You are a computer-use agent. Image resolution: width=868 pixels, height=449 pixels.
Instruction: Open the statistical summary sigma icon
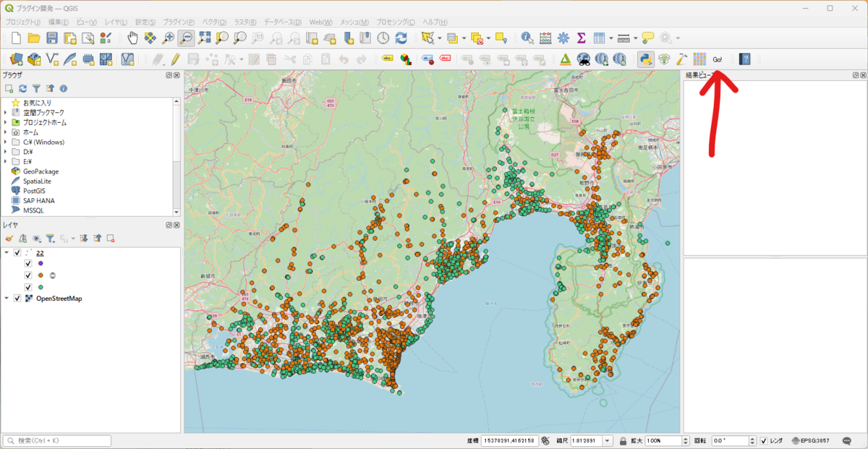[x=581, y=38]
